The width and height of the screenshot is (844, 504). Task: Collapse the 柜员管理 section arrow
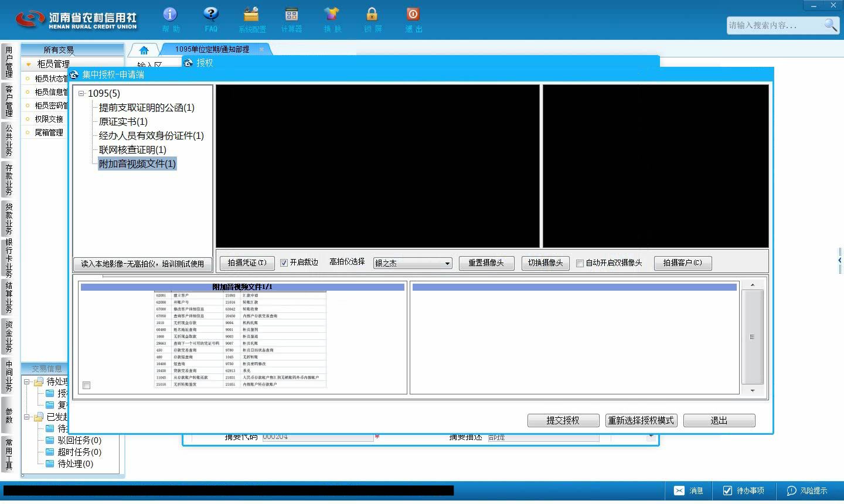pos(28,64)
